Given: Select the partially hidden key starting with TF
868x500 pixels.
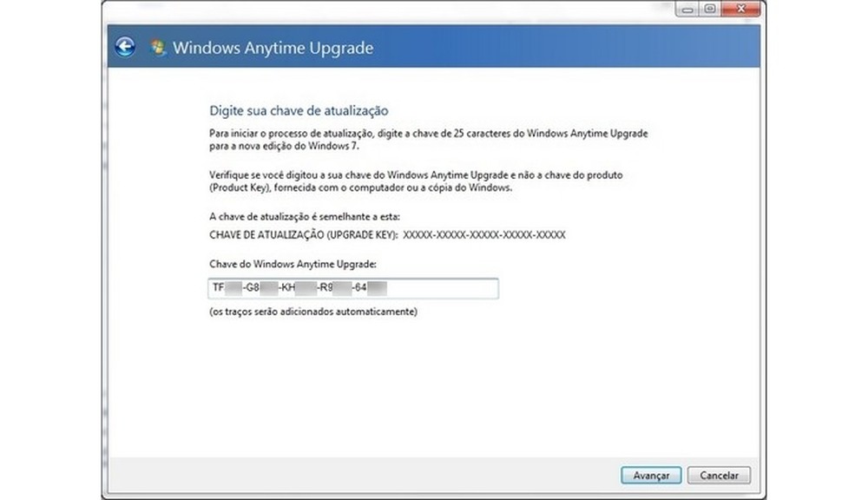Looking at the screenshot, I should [286, 288].
